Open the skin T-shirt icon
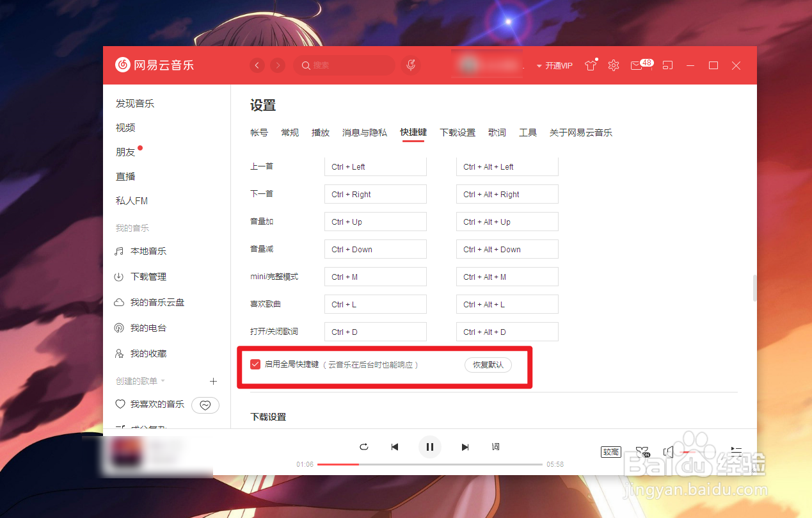This screenshot has width=812, height=518. tap(591, 65)
